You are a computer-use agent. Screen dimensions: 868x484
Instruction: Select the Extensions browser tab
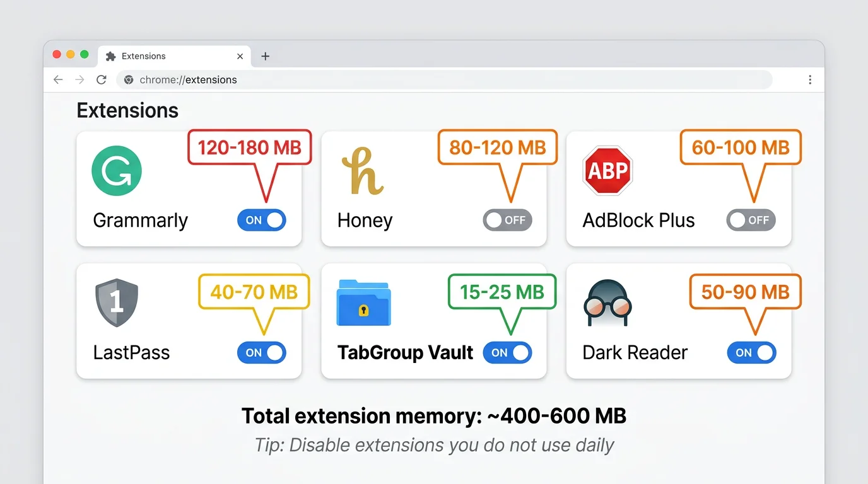click(161, 56)
